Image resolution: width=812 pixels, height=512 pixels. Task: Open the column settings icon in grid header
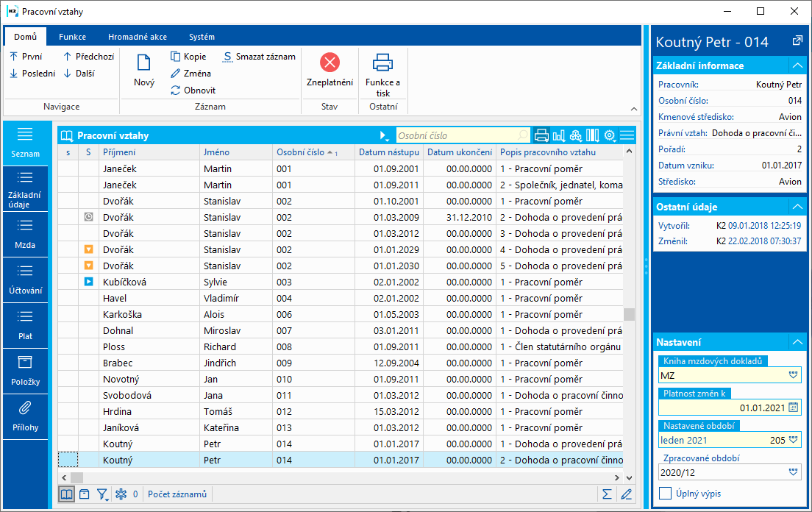[592, 135]
